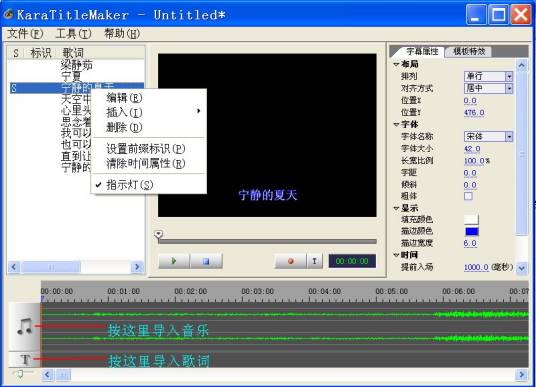Toggle the 指示灯(S) checked menu item
The height and width of the screenshot is (387, 536).
(149, 185)
